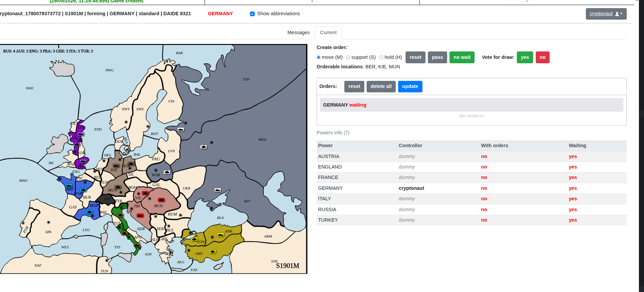This screenshot has height=292, width=644.
Task: Open the cryptonaut user dropdown
Action: [606, 14]
